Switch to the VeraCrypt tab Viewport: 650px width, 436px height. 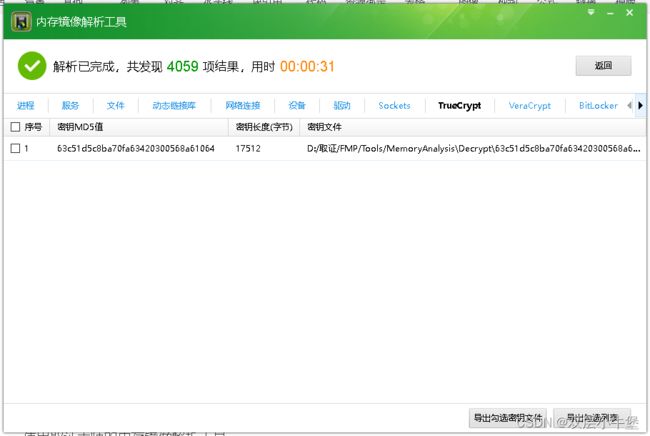529,106
